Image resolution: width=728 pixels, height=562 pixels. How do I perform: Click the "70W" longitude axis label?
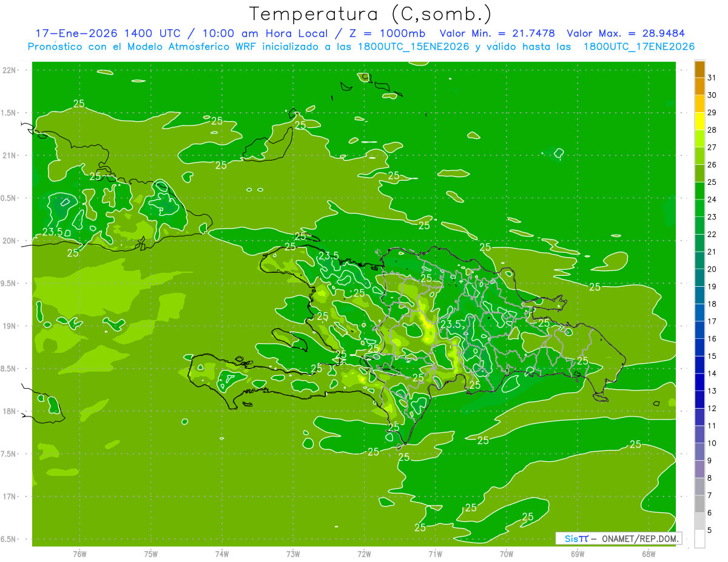coord(507,554)
